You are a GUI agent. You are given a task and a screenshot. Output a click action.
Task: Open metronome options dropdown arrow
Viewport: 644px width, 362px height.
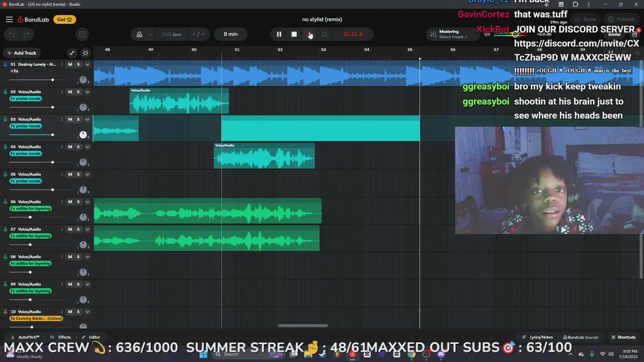(150, 34)
